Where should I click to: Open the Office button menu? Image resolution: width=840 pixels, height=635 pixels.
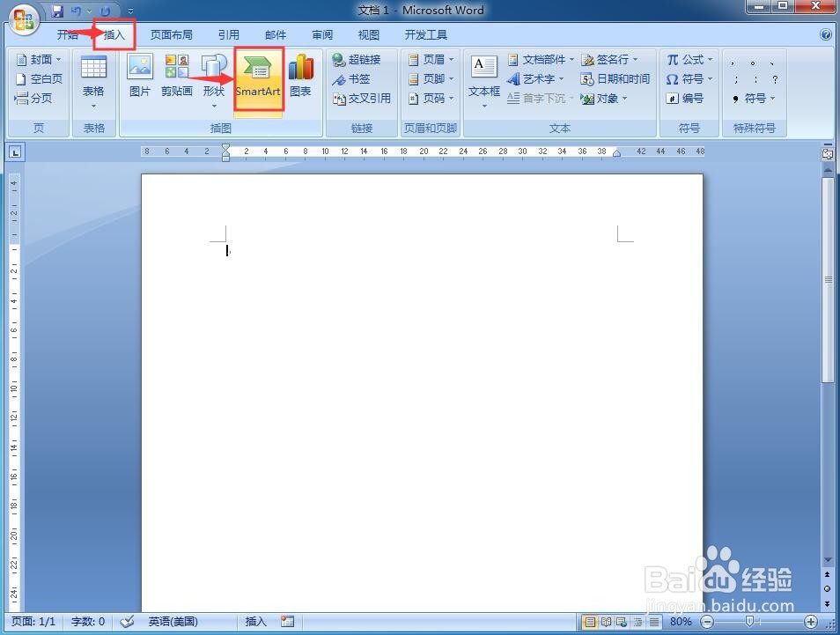[23, 18]
